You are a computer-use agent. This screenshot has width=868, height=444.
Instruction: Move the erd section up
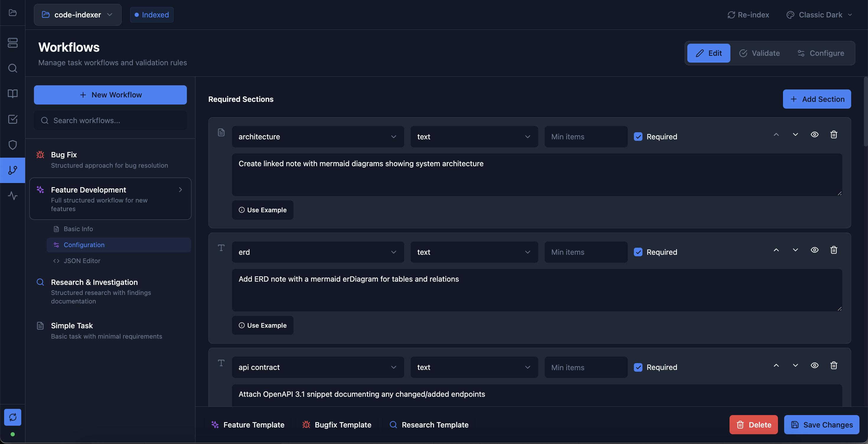click(x=776, y=250)
